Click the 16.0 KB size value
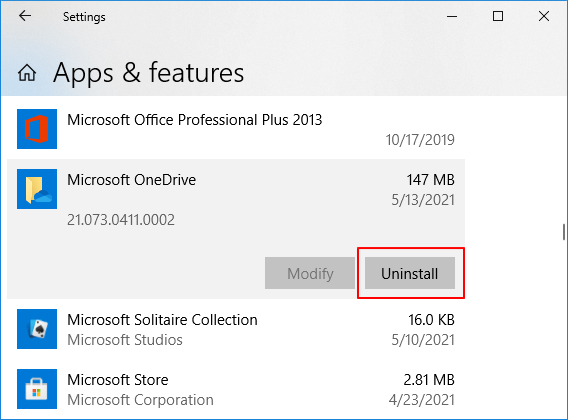Viewport: 568px width, 420px height. (431, 320)
